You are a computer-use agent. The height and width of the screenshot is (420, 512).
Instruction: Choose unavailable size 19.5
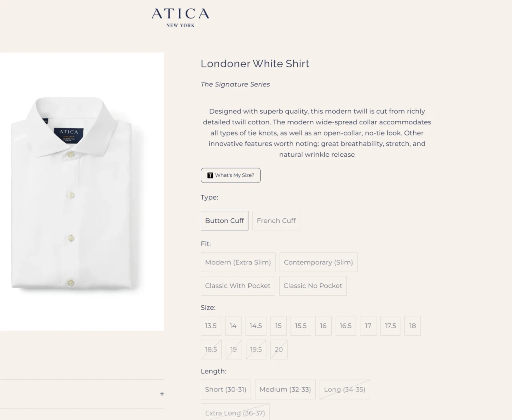pyautogui.click(x=256, y=349)
